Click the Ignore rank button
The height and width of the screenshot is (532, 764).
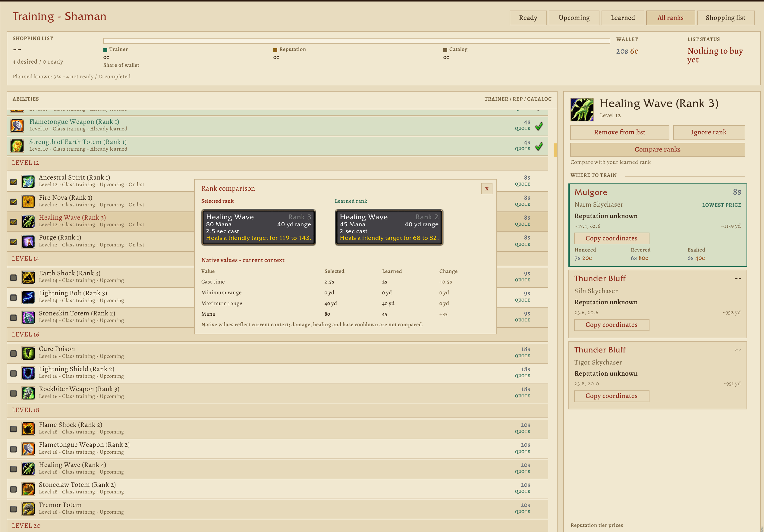(709, 132)
